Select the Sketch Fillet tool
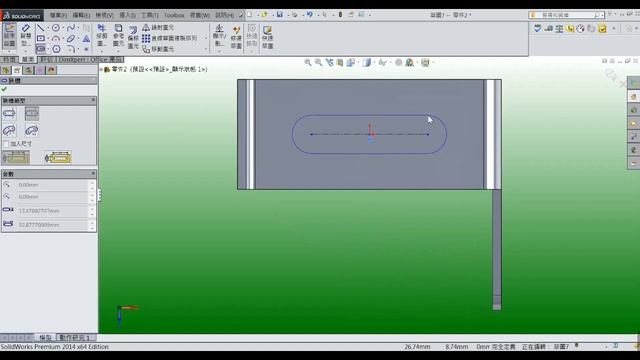This screenshot has width=640, height=360. tap(71, 49)
